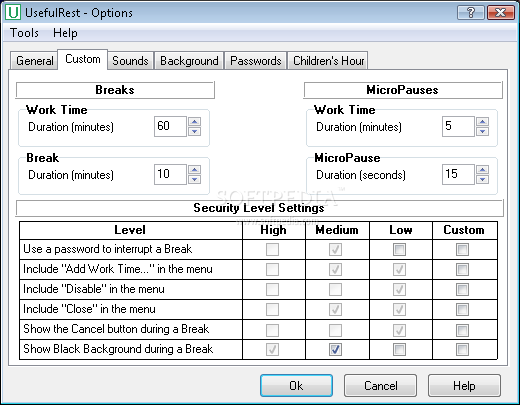Click the "Security Level Settings" heading
520x405 pixels.
[259, 208]
